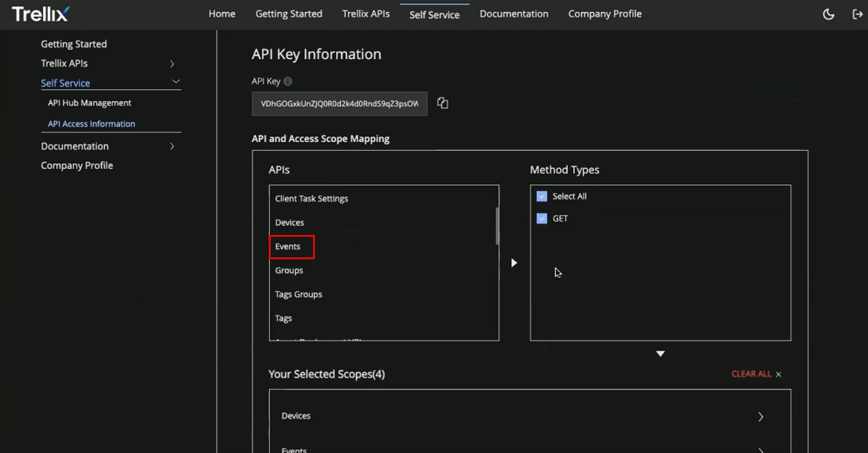Click the logout icon
The image size is (868, 453).
coord(857,14)
